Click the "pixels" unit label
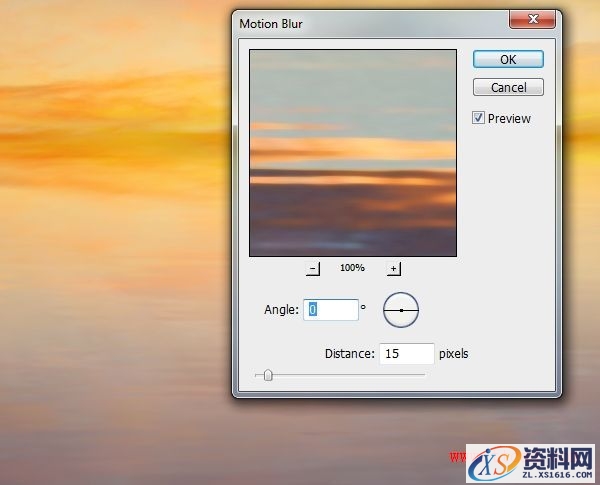 tap(454, 353)
